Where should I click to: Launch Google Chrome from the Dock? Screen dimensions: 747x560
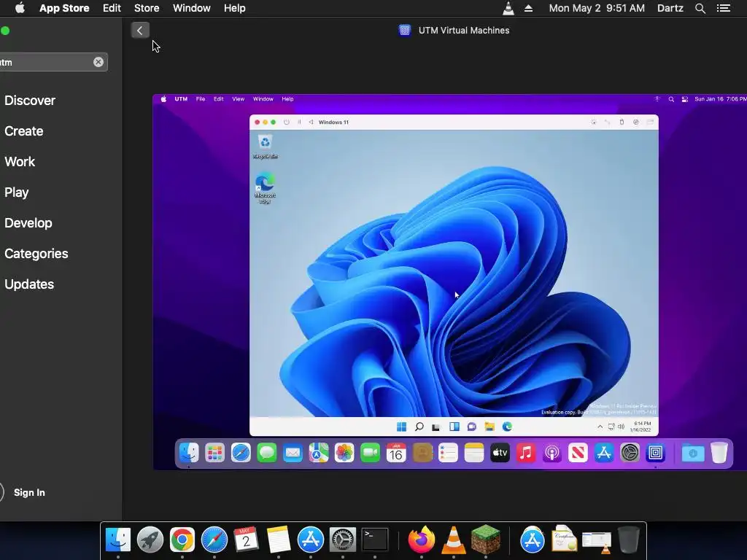pyautogui.click(x=182, y=540)
